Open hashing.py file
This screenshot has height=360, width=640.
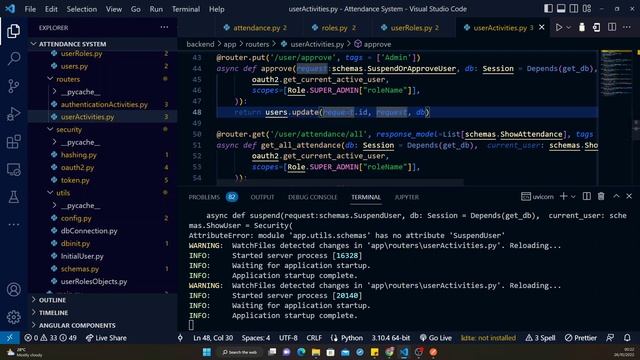(102, 155)
